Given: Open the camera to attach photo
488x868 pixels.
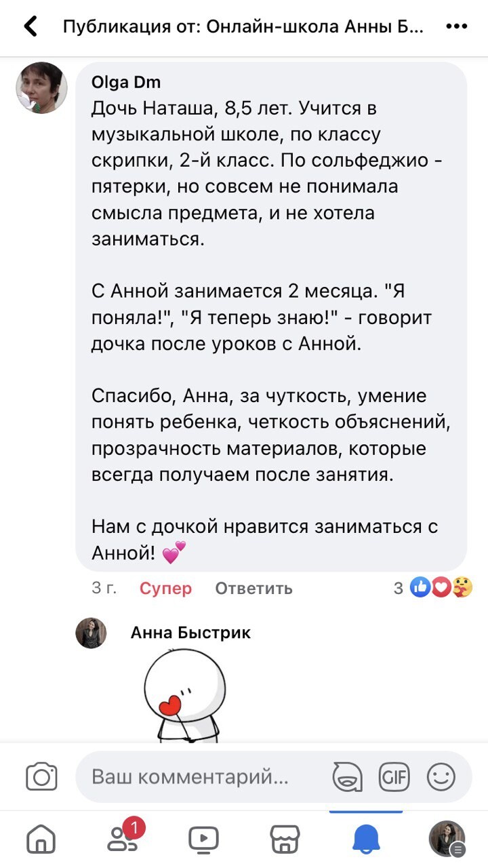Looking at the screenshot, I should (41, 777).
